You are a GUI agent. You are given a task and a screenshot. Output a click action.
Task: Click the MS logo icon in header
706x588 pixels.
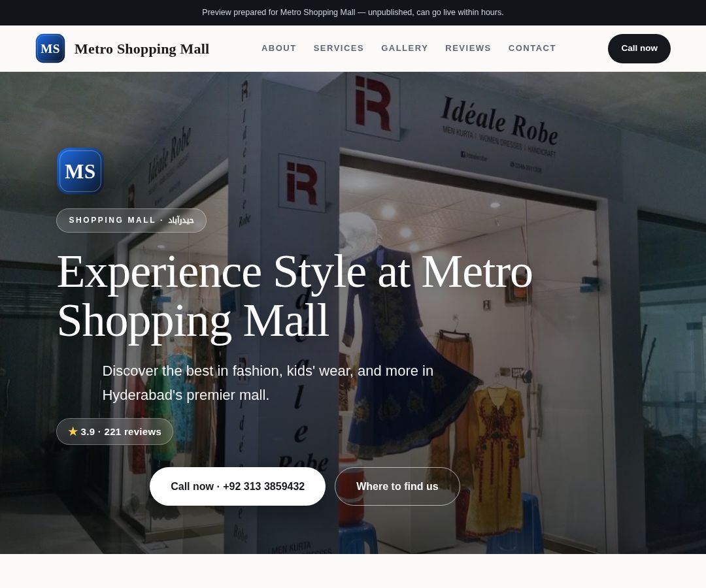click(x=50, y=48)
